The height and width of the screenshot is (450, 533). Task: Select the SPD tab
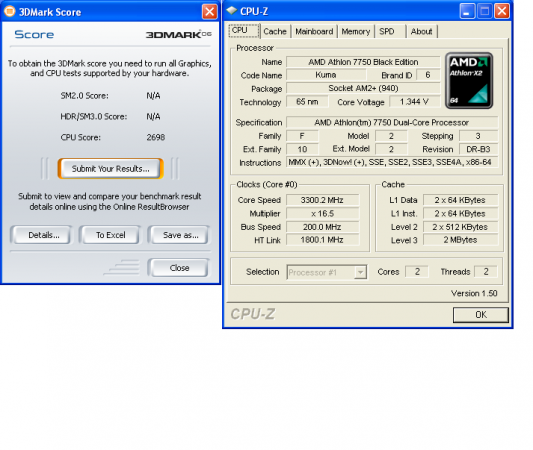(x=387, y=32)
